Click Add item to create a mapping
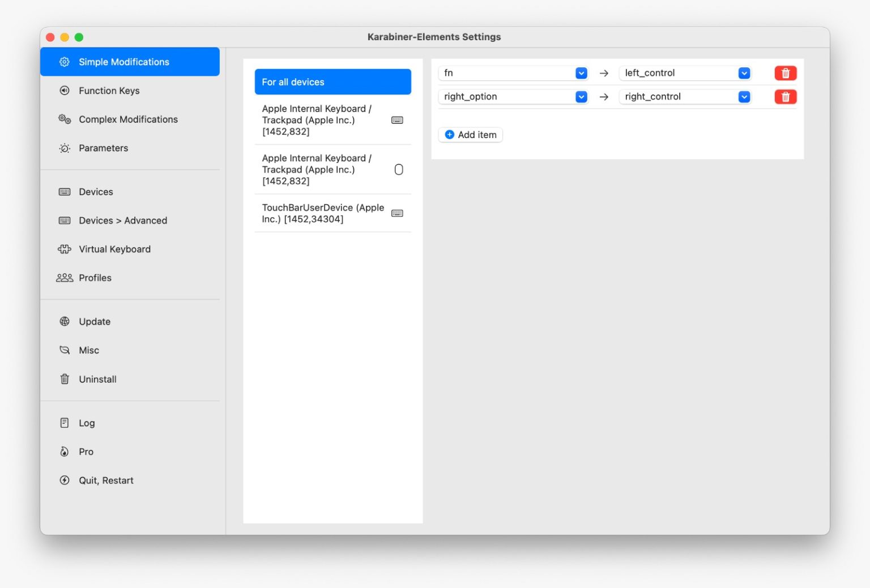Viewport: 870px width, 588px height. pos(470,135)
